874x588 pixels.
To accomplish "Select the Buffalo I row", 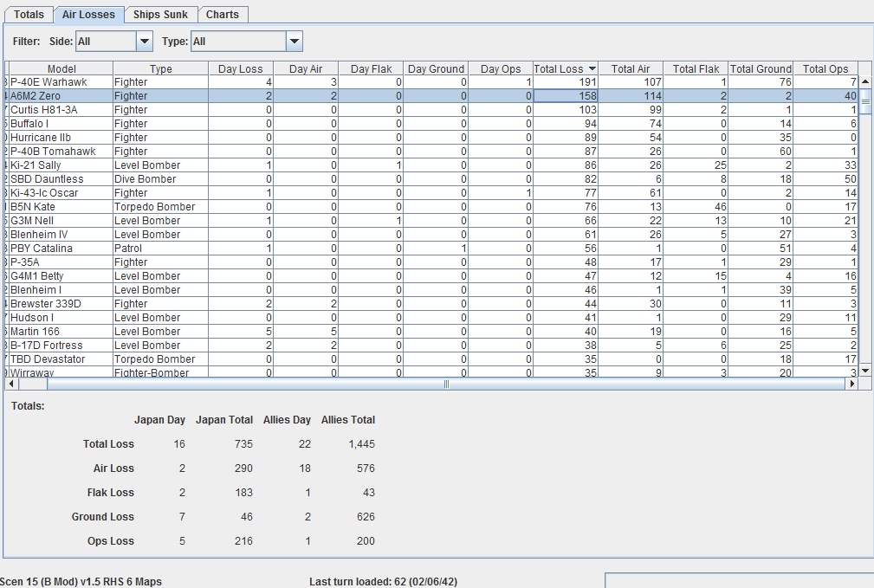I will 431,124.
